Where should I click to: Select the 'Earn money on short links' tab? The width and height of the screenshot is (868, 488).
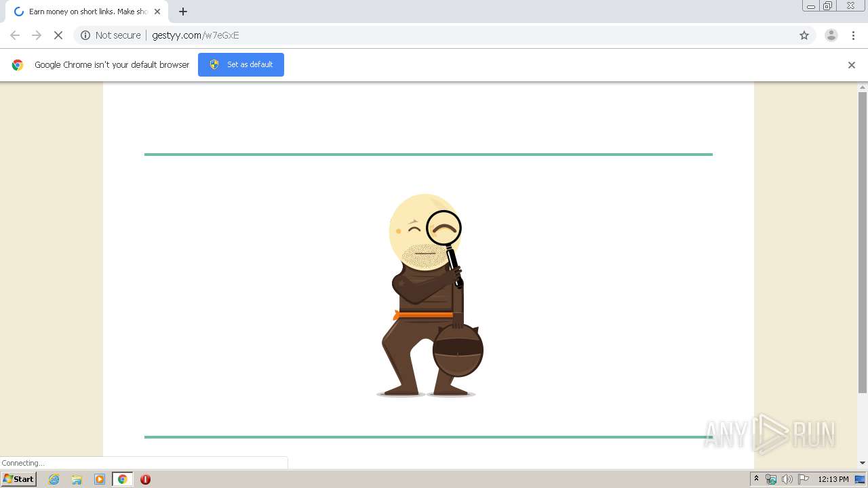(86, 12)
